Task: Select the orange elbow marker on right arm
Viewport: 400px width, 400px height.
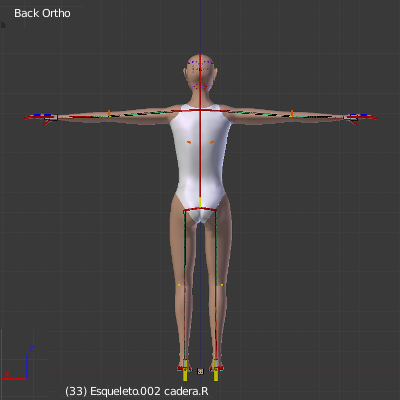Action: click(292, 113)
